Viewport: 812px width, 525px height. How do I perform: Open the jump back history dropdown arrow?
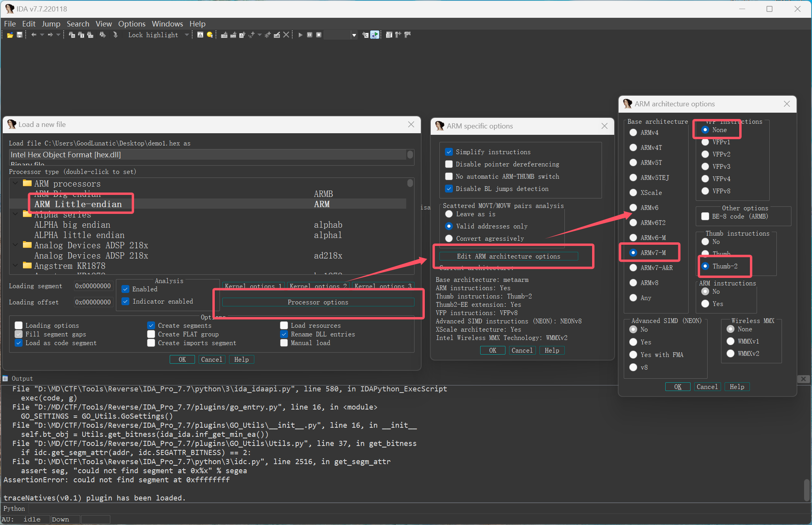tap(42, 35)
